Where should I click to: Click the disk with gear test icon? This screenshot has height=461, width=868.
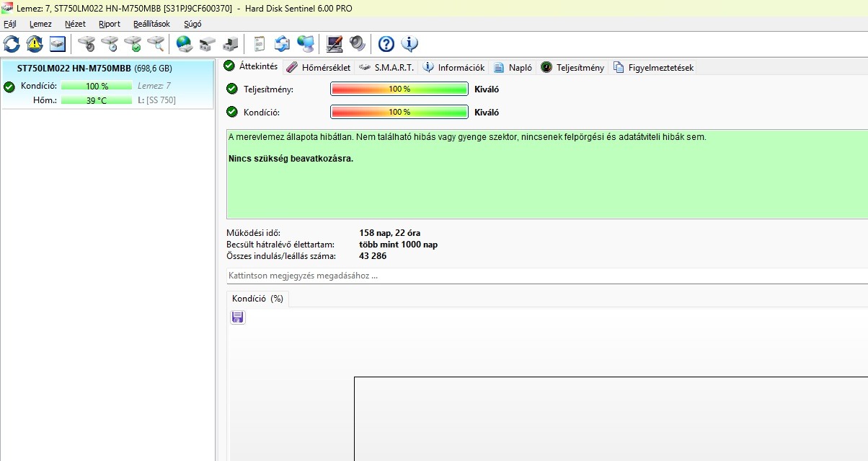[x=87, y=44]
